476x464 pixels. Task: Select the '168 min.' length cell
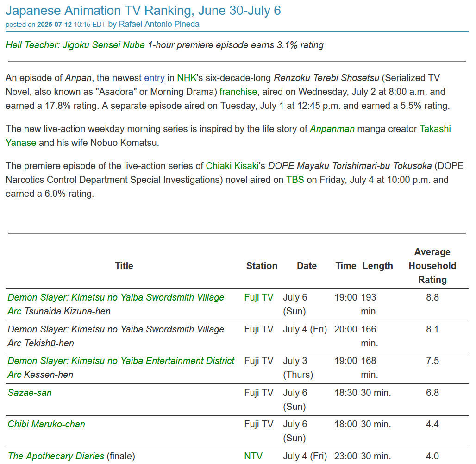(369, 367)
